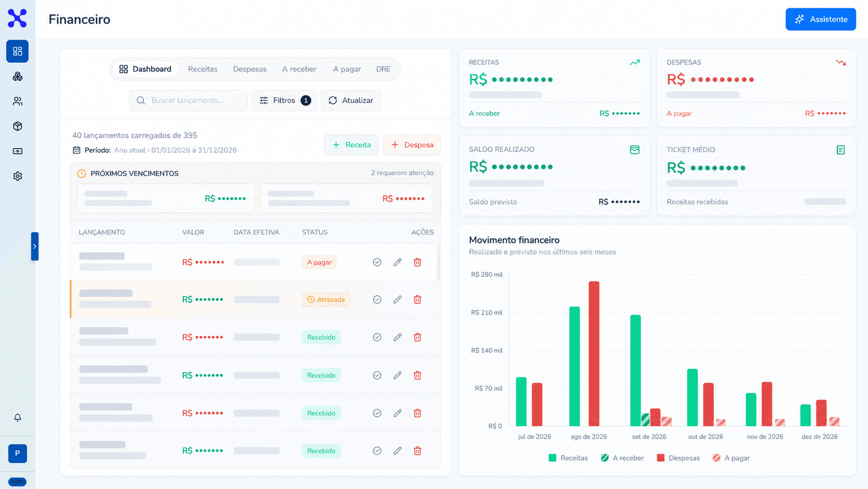Switch to the Dashboard tab
Screen dimensions: 868x489
(145, 69)
